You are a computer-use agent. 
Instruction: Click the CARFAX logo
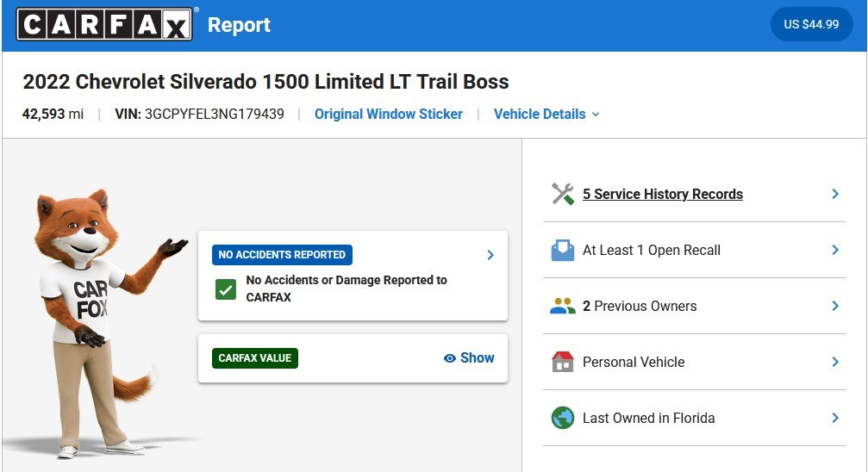[104, 24]
